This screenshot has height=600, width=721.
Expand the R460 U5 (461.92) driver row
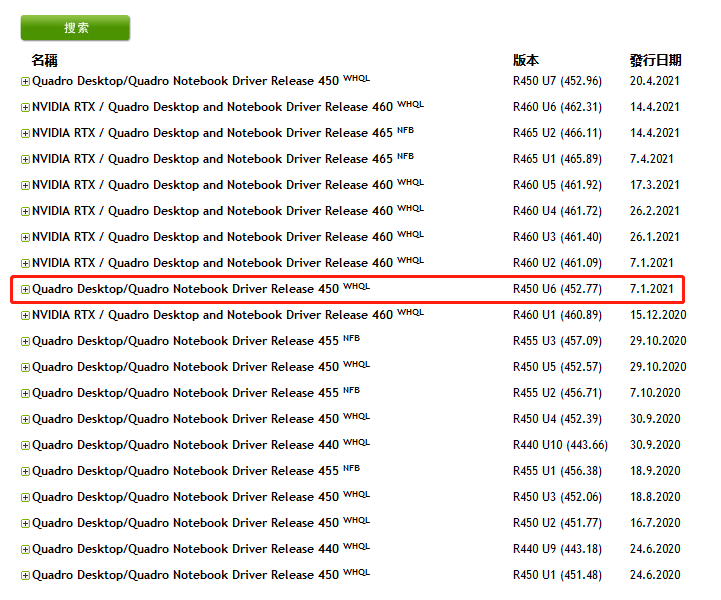(x=25, y=185)
